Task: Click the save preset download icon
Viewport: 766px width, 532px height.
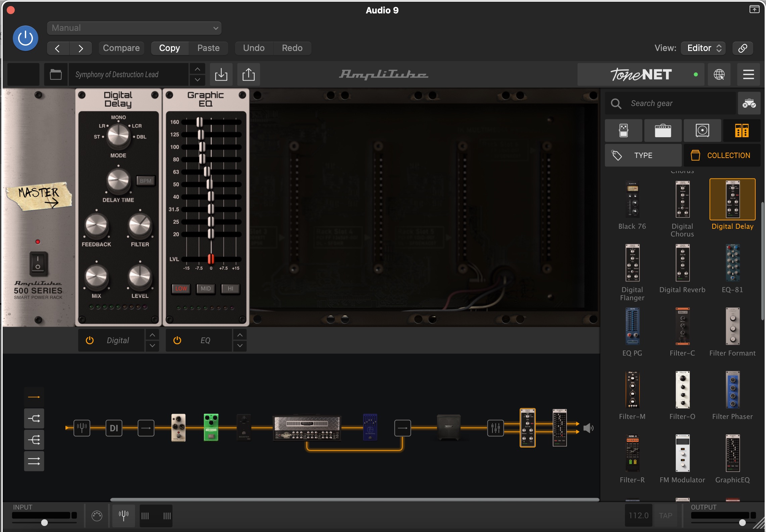Action: pyautogui.click(x=221, y=74)
